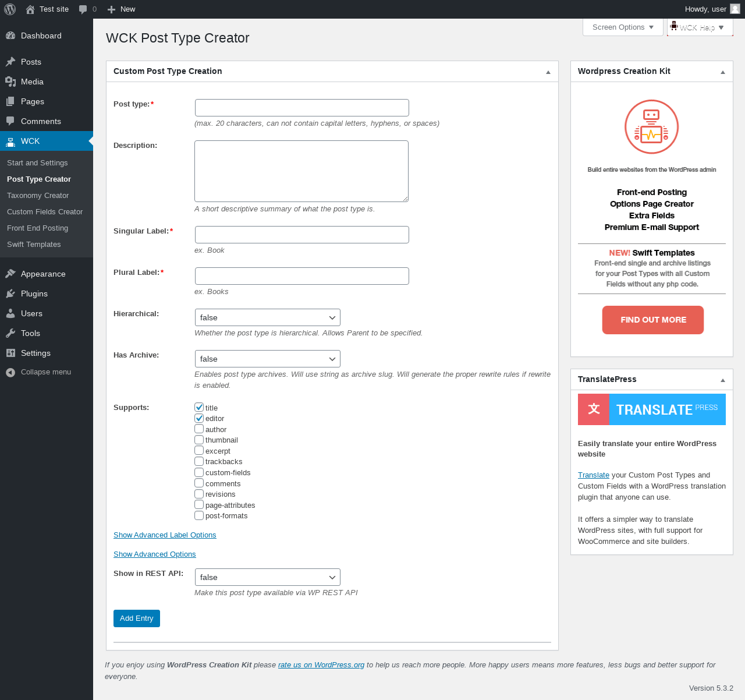Tick the comments support checkbox
The image size is (745, 700).
[199, 483]
